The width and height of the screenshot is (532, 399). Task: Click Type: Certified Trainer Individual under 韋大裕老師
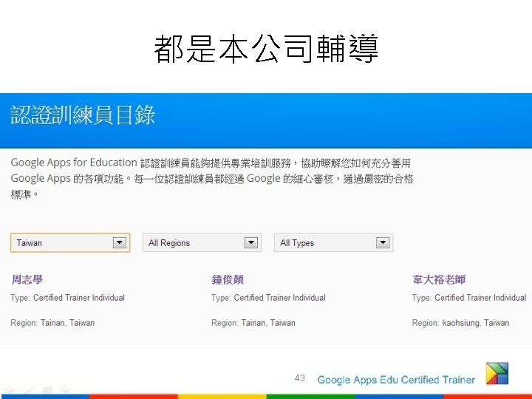click(x=469, y=298)
